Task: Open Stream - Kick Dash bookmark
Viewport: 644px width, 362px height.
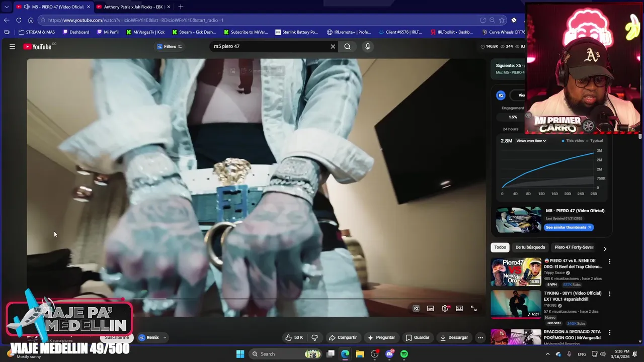Action: (194, 32)
